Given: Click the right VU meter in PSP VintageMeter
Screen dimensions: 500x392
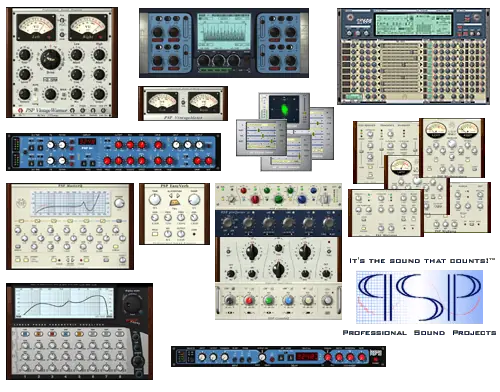Looking at the screenshot, I should tap(204, 102).
